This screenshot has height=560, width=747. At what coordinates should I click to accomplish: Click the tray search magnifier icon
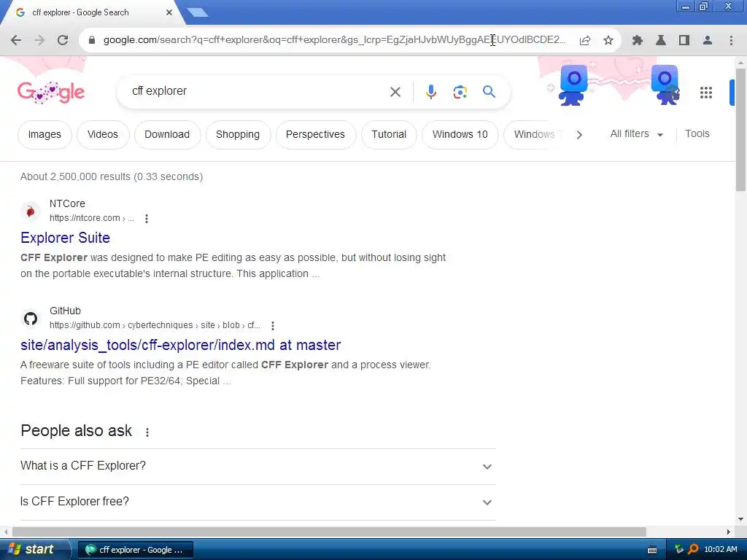(x=693, y=549)
